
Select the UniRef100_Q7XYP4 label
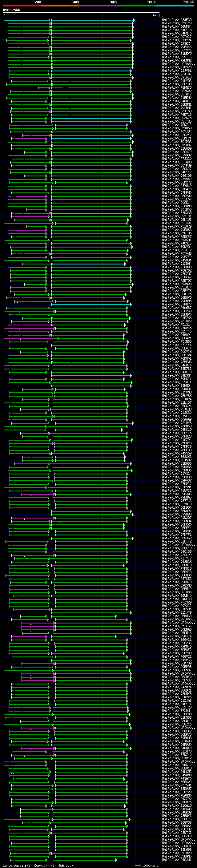(x=177, y=40)
